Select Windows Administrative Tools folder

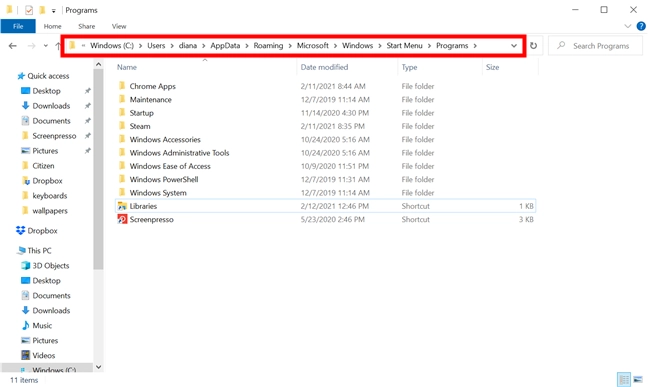179,153
